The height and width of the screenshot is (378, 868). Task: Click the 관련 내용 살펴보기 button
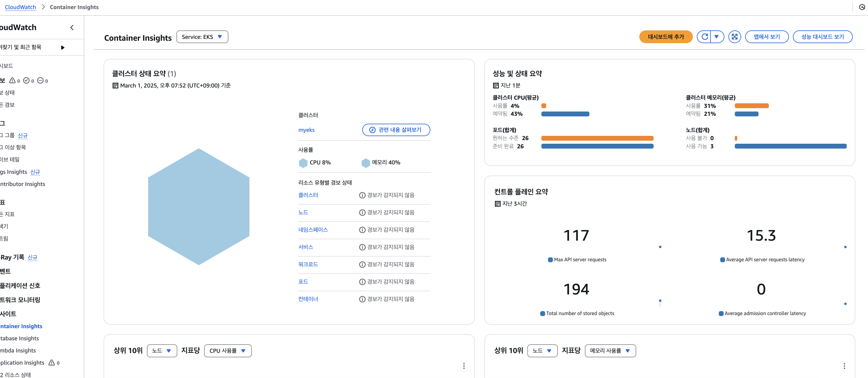click(396, 130)
